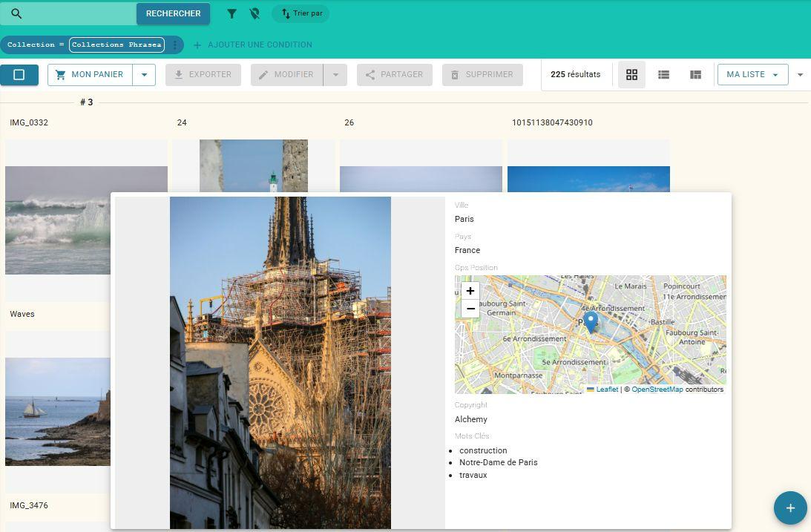Screen dimensions: 811x532
Task: Switch to grid view layout
Action: tap(631, 75)
